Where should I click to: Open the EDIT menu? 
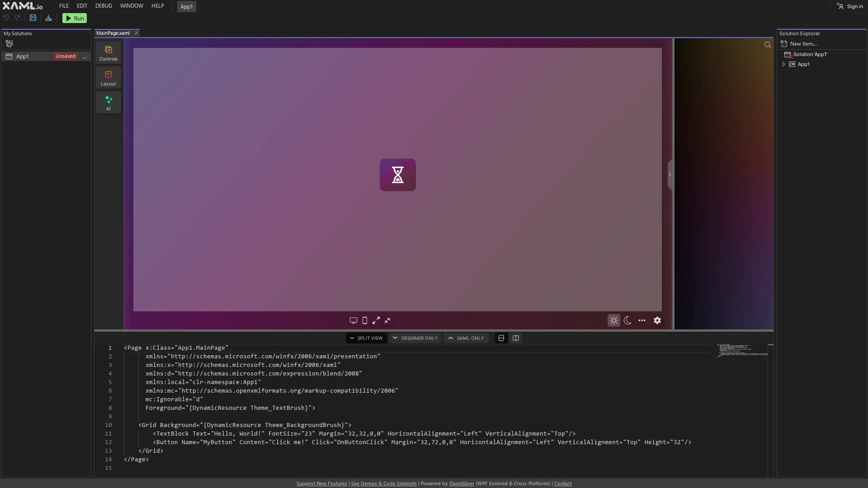coord(82,6)
